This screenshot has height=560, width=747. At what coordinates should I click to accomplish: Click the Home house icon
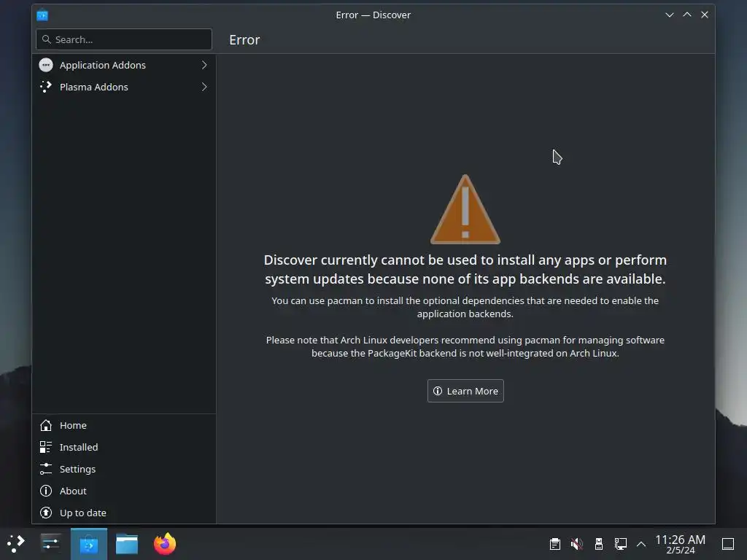[46, 425]
